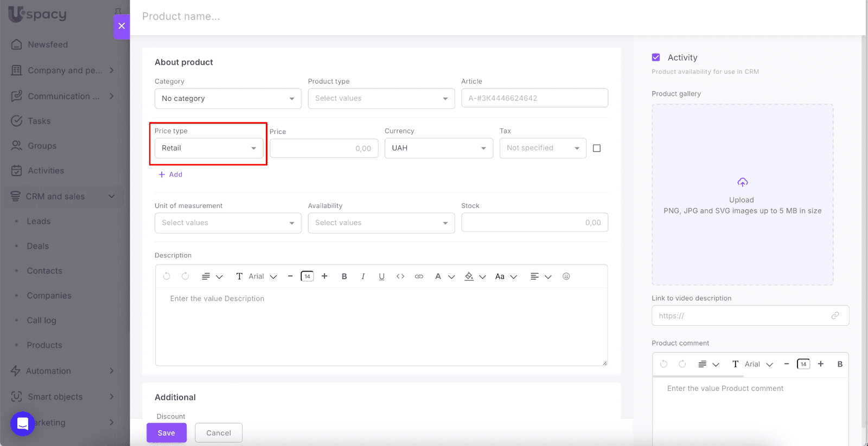The width and height of the screenshot is (868, 446).
Task: Apply underline in Description editor
Action: pyautogui.click(x=382, y=276)
